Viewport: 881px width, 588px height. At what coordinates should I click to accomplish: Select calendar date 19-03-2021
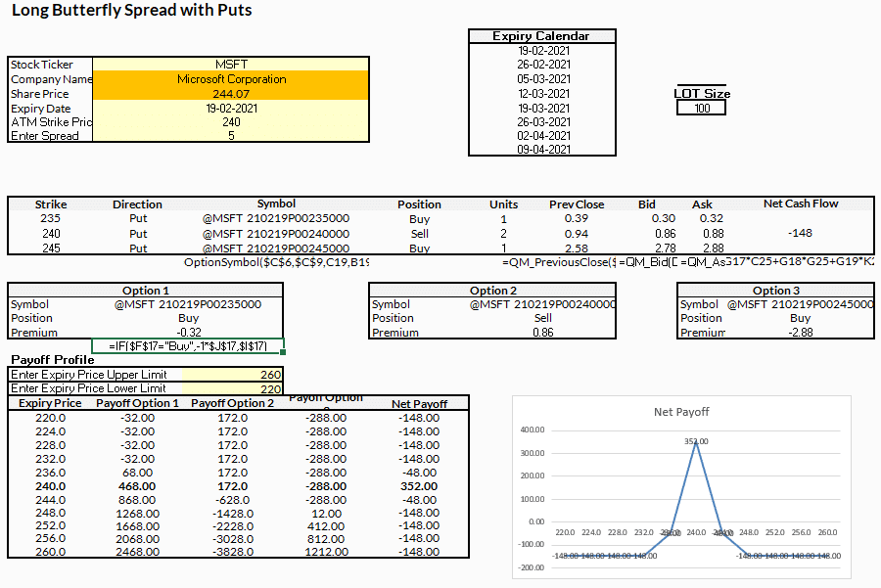(543, 108)
